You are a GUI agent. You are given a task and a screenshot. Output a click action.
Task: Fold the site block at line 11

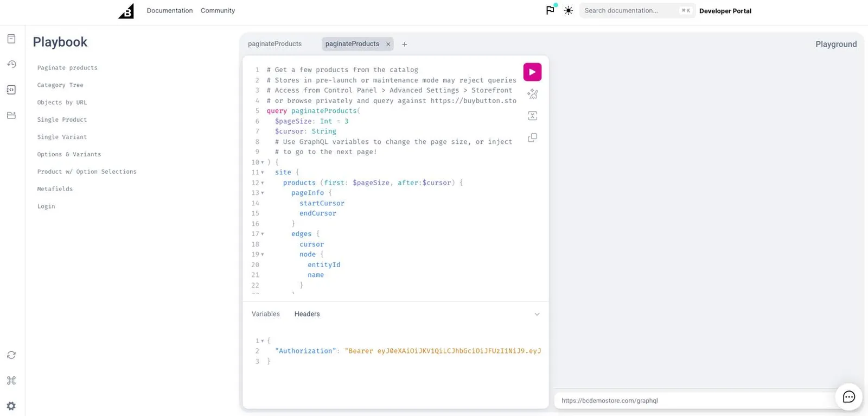click(x=263, y=173)
